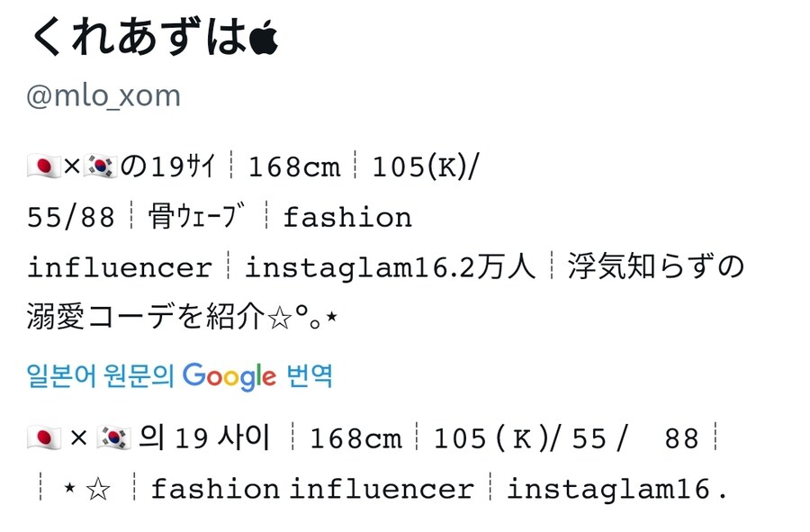Click 'fashion influencer' in translated bio
The width and height of the screenshot is (810, 532).
click(312, 489)
